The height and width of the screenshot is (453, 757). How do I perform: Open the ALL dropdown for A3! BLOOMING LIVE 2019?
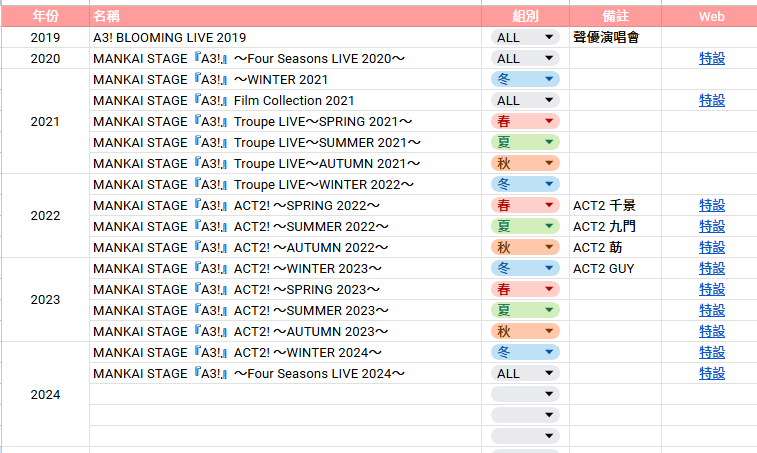tap(525, 37)
